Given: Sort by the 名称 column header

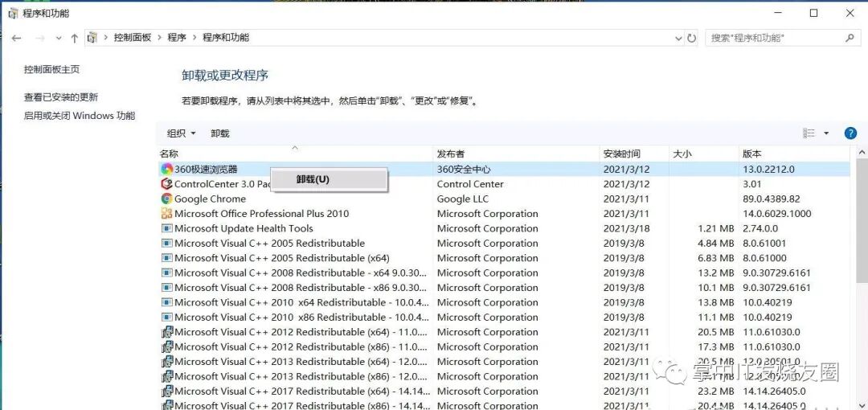Looking at the screenshot, I should coord(295,154).
